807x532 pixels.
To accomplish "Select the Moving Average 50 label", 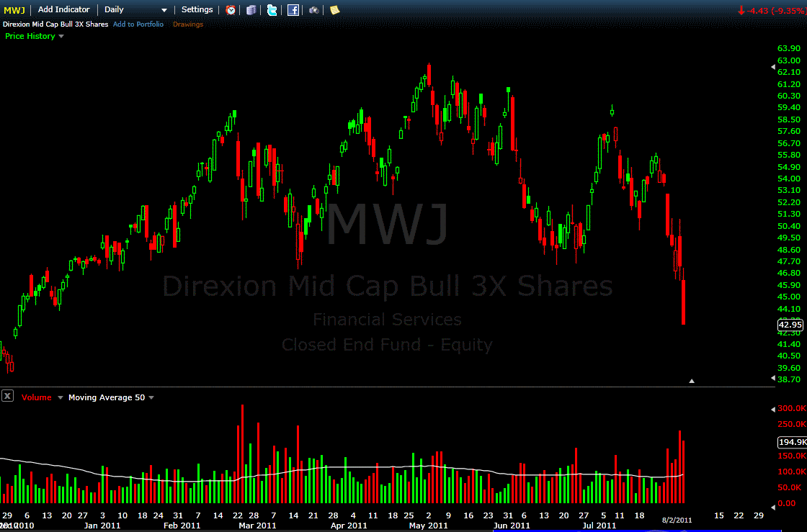I will tap(107, 397).
